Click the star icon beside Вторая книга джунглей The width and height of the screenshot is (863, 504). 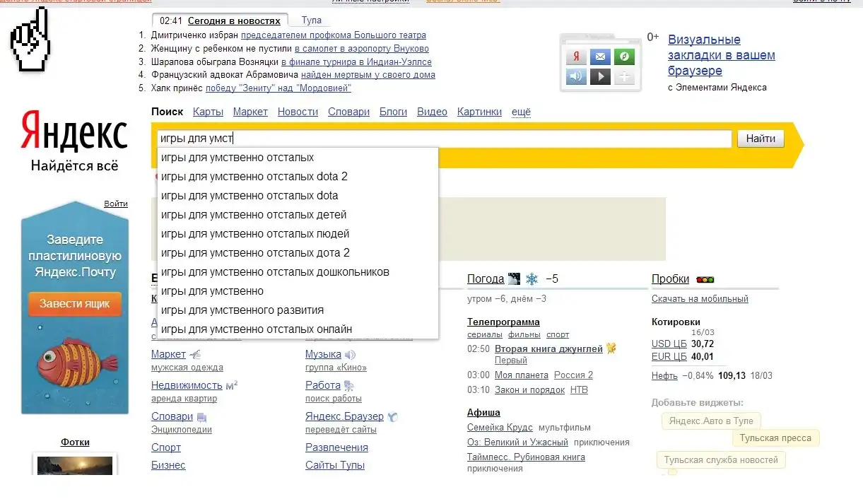coord(611,348)
